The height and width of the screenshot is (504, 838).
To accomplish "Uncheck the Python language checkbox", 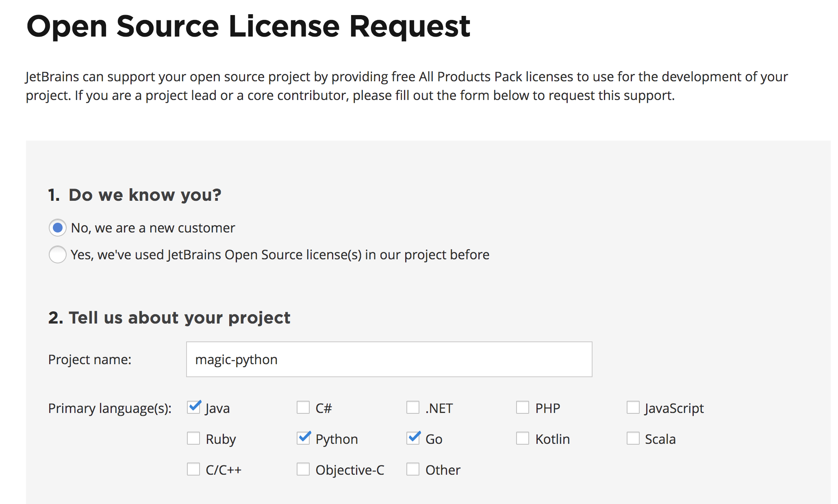I will [304, 438].
